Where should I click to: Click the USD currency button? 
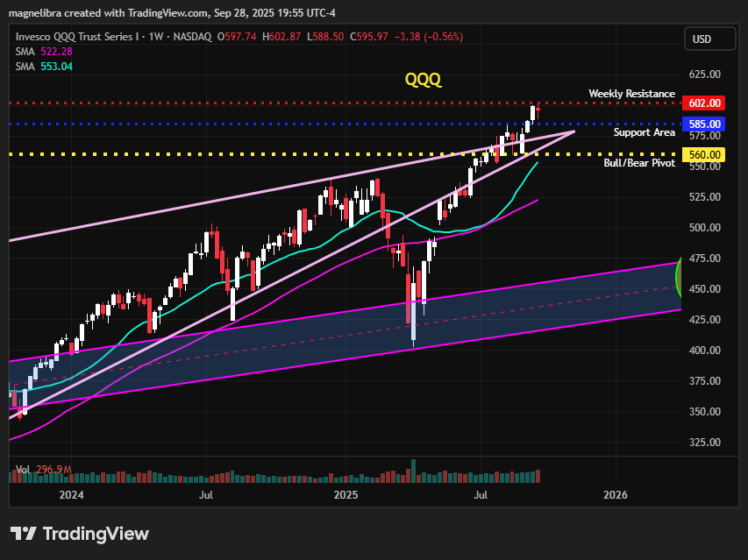point(709,39)
